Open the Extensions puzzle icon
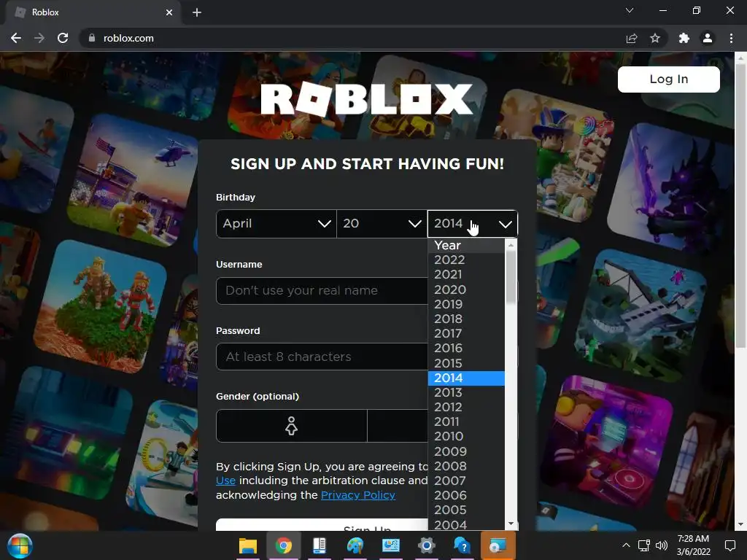The height and width of the screenshot is (560, 747). (x=684, y=38)
